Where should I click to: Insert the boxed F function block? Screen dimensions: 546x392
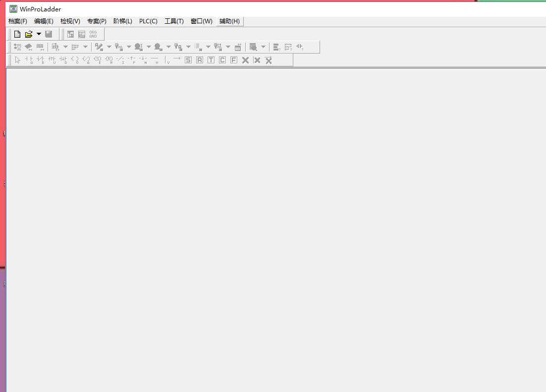coord(234,60)
